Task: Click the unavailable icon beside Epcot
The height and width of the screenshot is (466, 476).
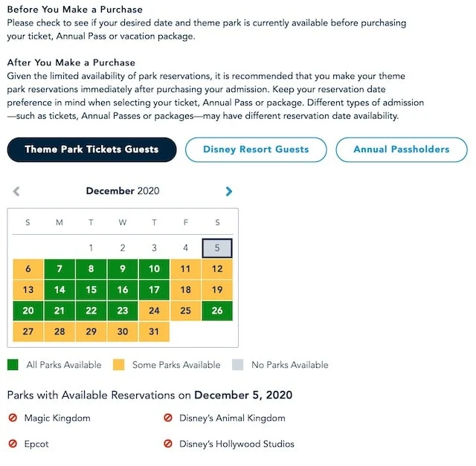Action: pos(13,444)
